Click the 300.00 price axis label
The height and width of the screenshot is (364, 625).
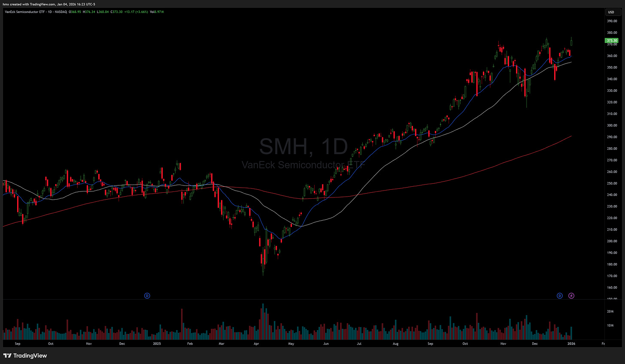(612, 125)
